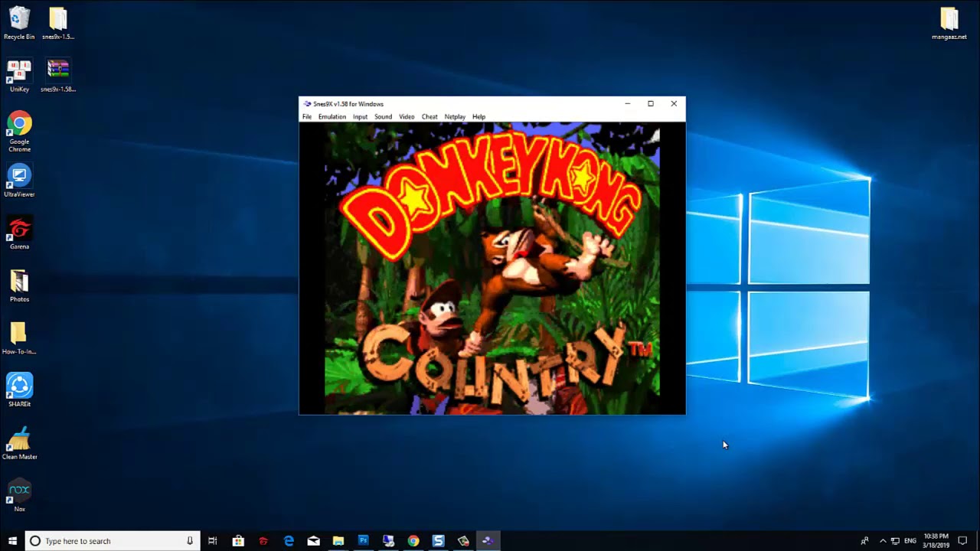Image resolution: width=980 pixels, height=551 pixels.
Task: Open Microsoft Edge from the taskbar
Action: coord(289,541)
